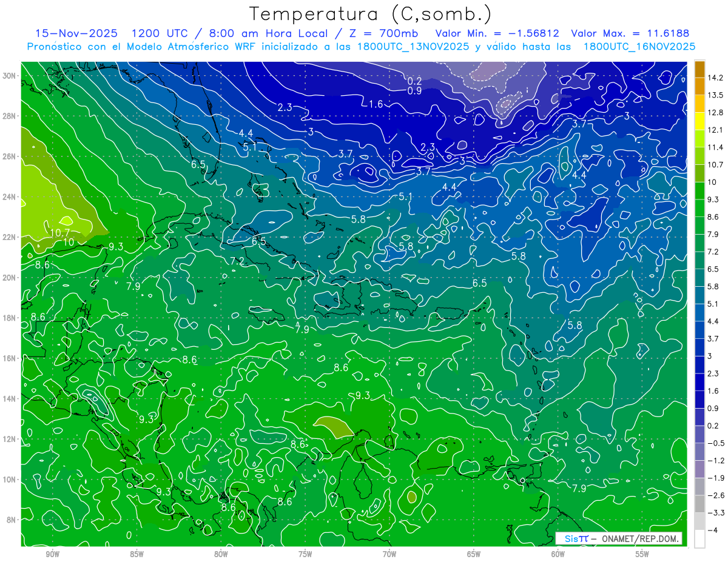
Task: Click the '90W' longitude axis label
Action: click(x=52, y=554)
